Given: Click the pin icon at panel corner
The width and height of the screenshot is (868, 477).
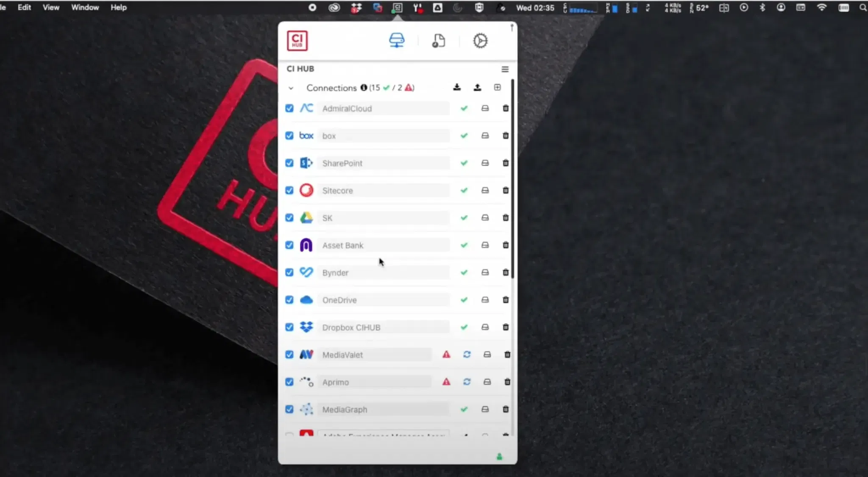Looking at the screenshot, I should pyautogui.click(x=512, y=28).
